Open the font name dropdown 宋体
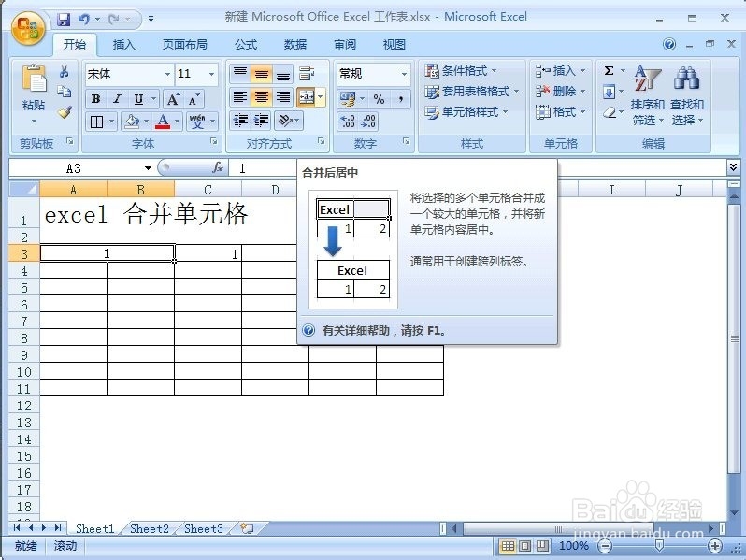The image size is (746, 560). 167,74
